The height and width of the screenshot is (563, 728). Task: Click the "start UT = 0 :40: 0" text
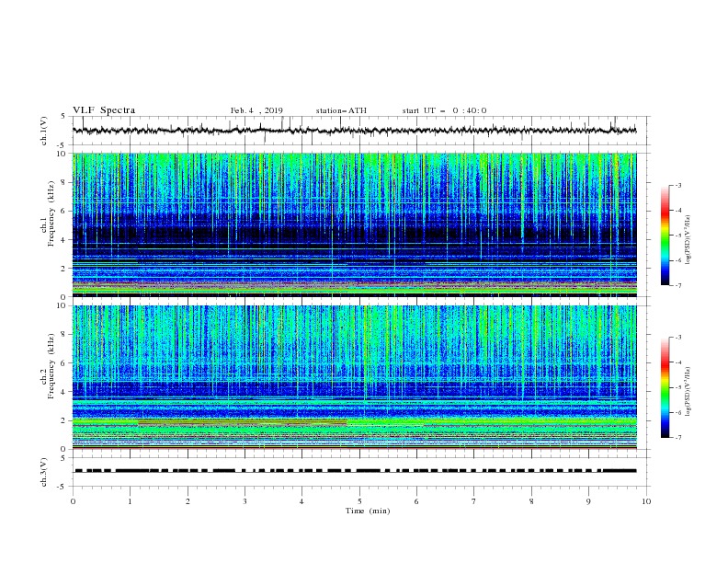tap(444, 110)
